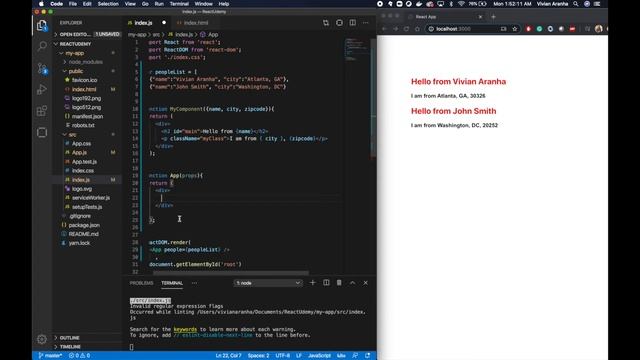This screenshot has height=360, width=640.
Task: Open the Source Control view in the activity bar
Action: point(42,68)
